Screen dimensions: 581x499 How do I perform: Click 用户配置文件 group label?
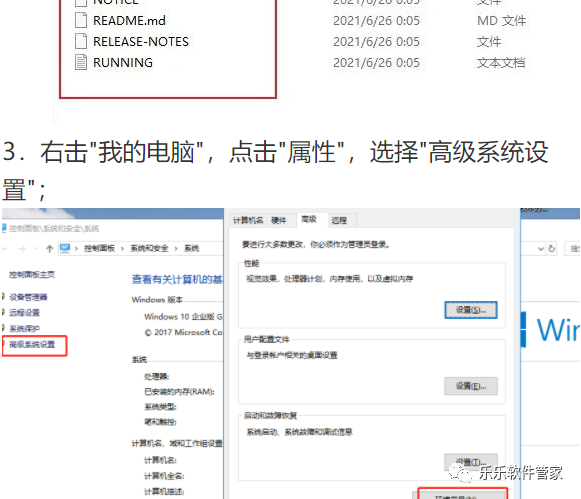(x=267, y=339)
